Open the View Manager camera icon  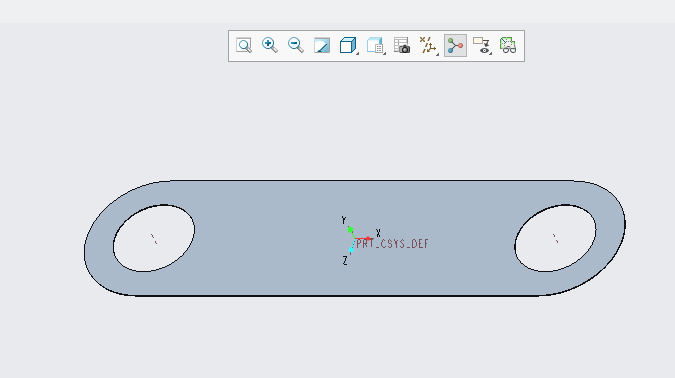(402, 46)
